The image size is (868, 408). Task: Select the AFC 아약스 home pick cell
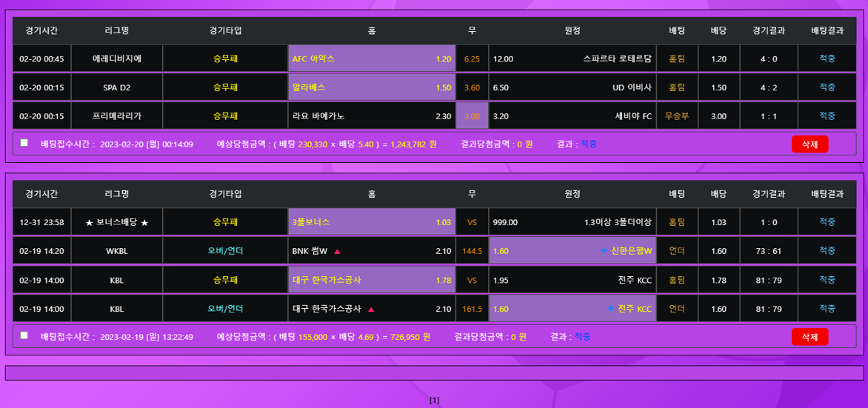tap(371, 58)
